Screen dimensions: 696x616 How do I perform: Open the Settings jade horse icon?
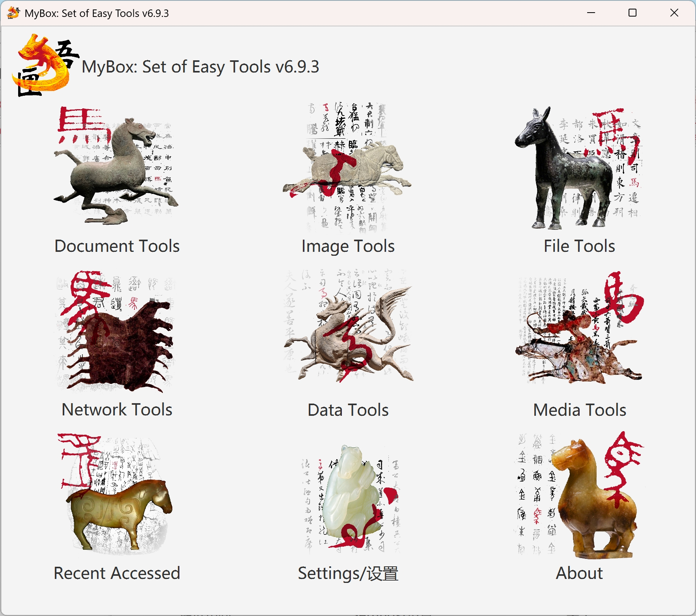(x=348, y=499)
